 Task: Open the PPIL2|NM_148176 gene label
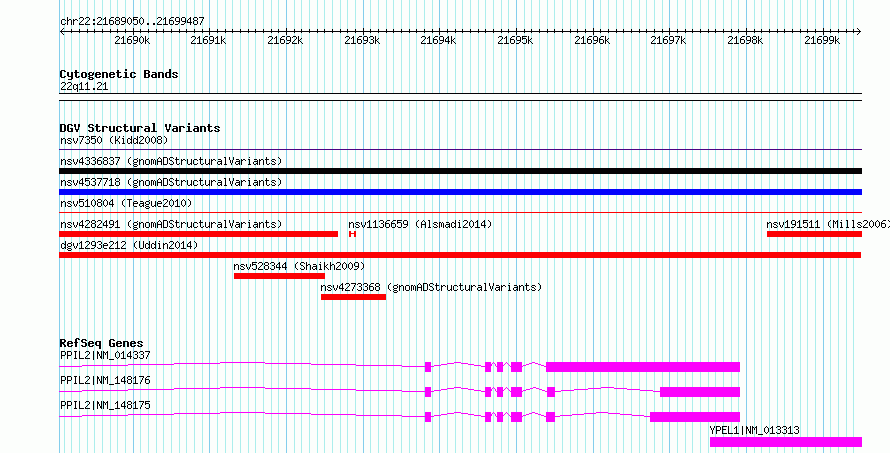click(105, 380)
